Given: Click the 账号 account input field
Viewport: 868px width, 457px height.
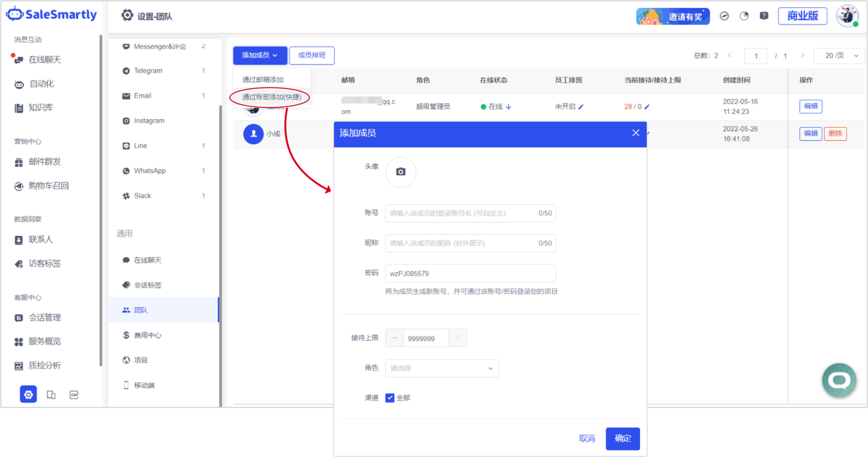Looking at the screenshot, I should pyautogui.click(x=461, y=213).
